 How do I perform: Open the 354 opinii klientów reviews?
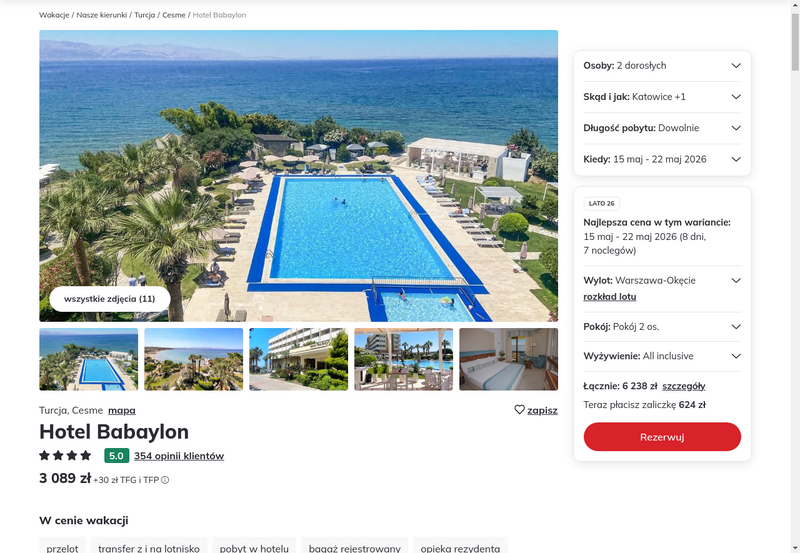[179, 456]
